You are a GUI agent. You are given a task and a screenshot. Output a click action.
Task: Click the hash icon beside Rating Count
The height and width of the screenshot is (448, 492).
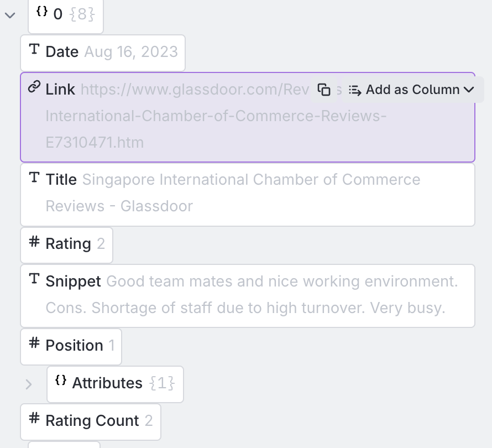[x=34, y=419]
